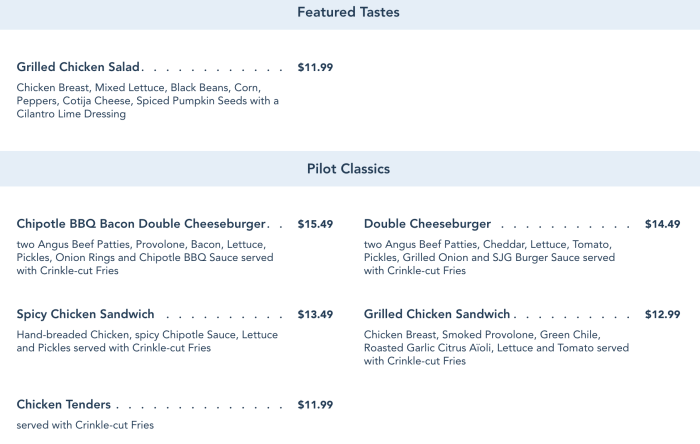Click the Chipotle BBQ Bacon Cheeseburger description text

coord(145,257)
